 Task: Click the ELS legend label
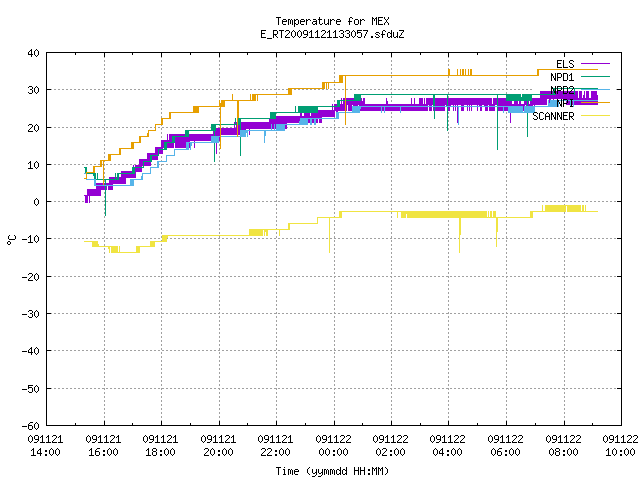pos(565,64)
